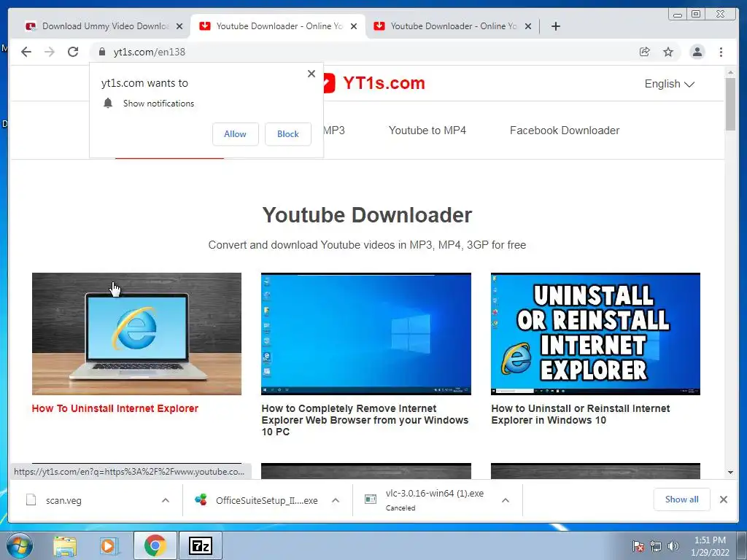Click the padlock site info icon
747x560 pixels.
(102, 52)
